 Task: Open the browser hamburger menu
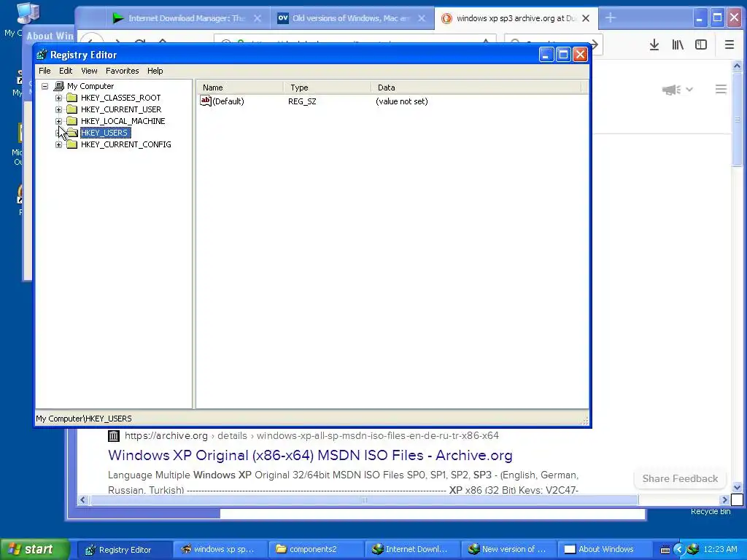pyautogui.click(x=729, y=44)
